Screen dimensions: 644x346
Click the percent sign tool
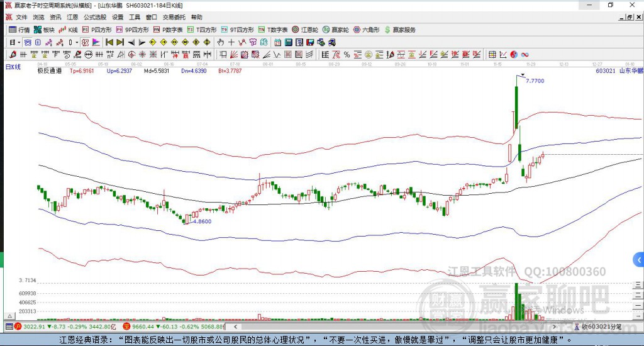(347, 54)
